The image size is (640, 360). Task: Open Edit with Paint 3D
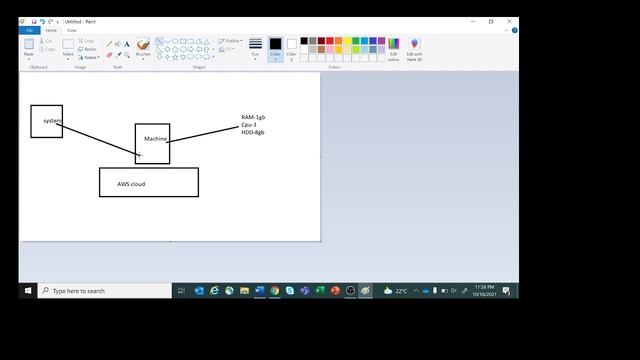point(414,50)
